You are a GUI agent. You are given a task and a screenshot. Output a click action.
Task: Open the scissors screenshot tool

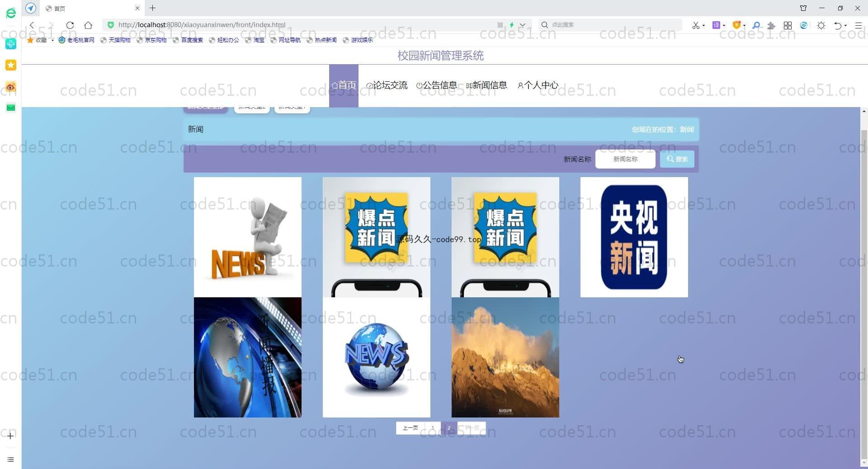coord(696,25)
